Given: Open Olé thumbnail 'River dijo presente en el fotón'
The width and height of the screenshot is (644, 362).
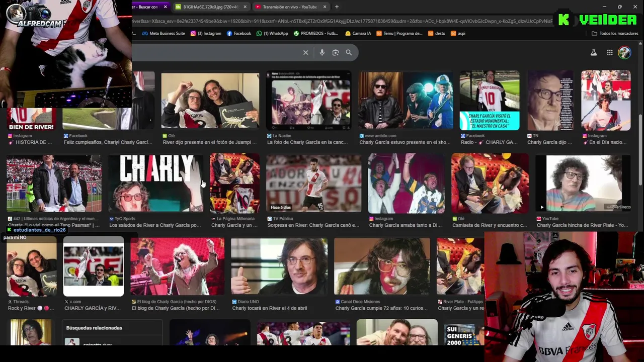Looking at the screenshot, I should (x=210, y=101).
